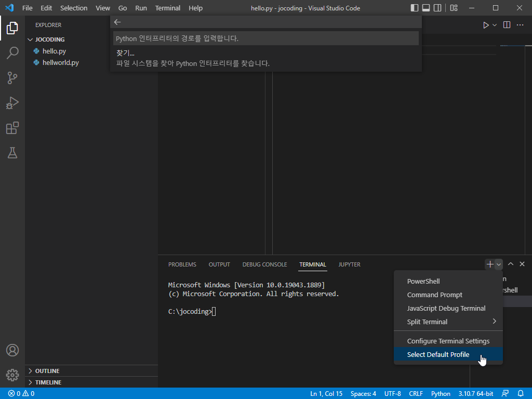Maximize panel with up chevron
Image resolution: width=532 pixels, height=399 pixels.
coord(510,264)
